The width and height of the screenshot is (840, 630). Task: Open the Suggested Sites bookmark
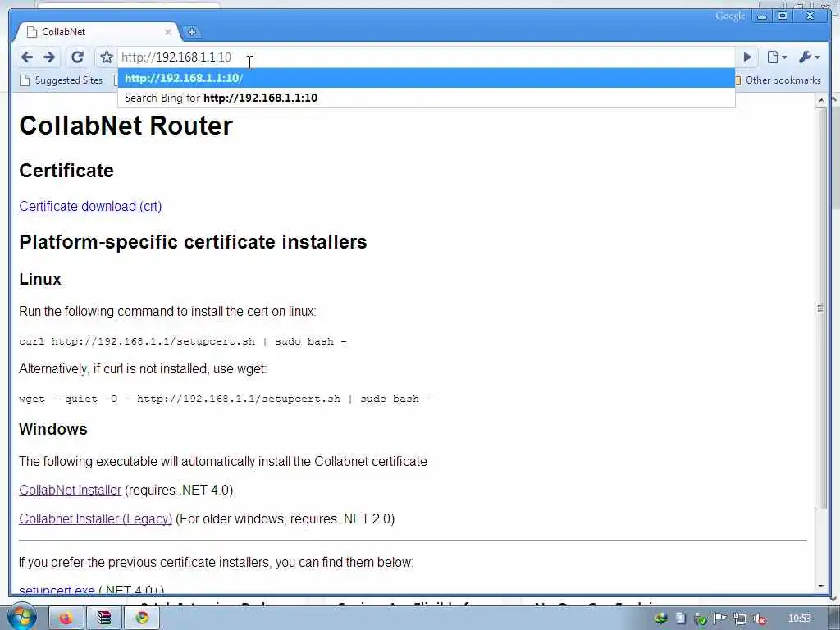61,80
